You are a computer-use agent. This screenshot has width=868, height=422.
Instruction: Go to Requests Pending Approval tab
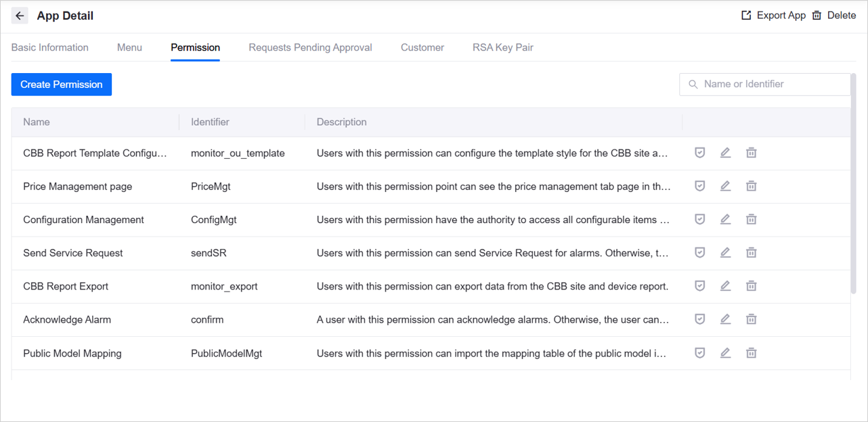click(310, 47)
